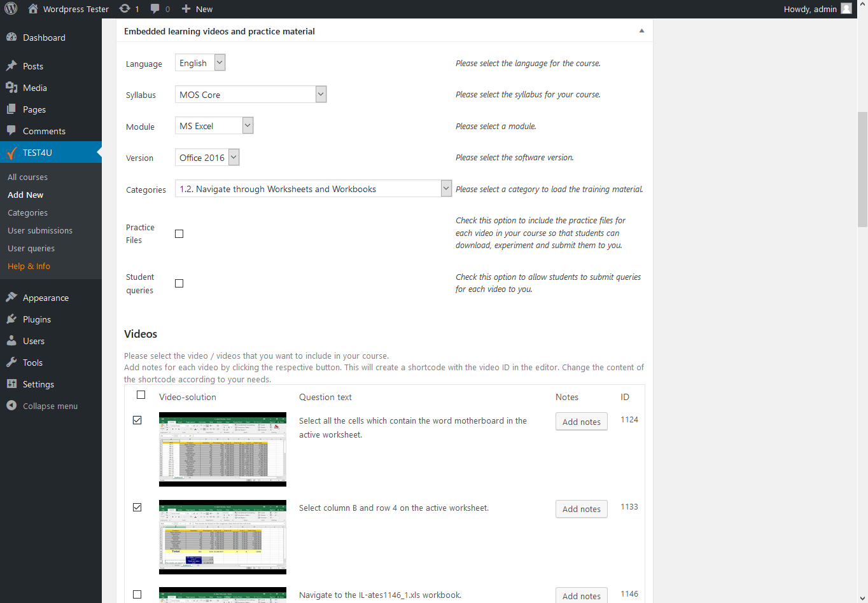868x603 pixels.
Task: Click the Settings menu label
Action: click(x=38, y=384)
